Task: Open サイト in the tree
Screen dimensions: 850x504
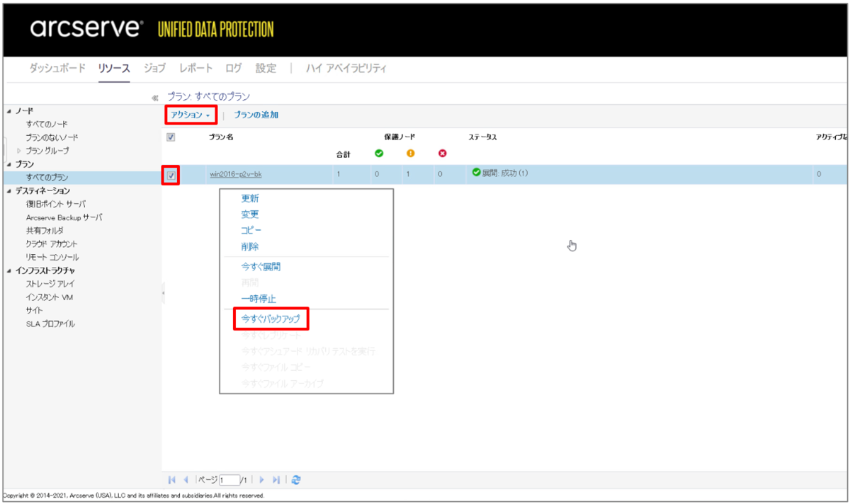Action: pos(34,311)
